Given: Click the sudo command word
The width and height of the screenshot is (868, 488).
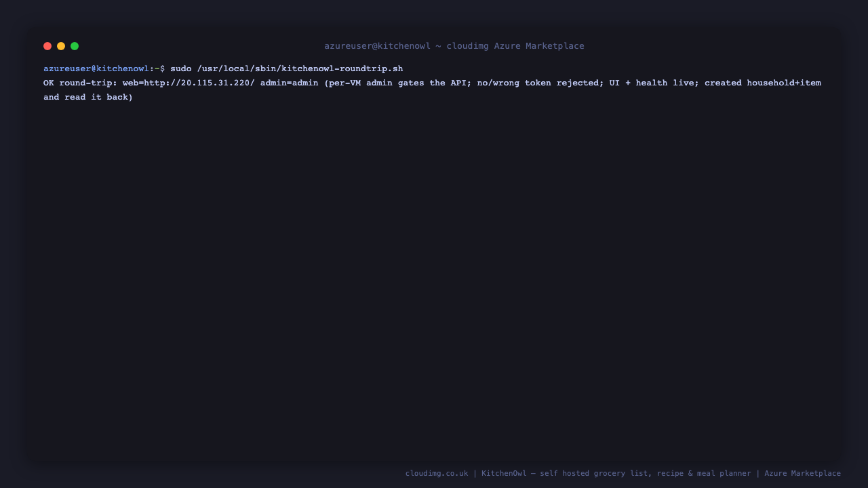Looking at the screenshot, I should (181, 68).
